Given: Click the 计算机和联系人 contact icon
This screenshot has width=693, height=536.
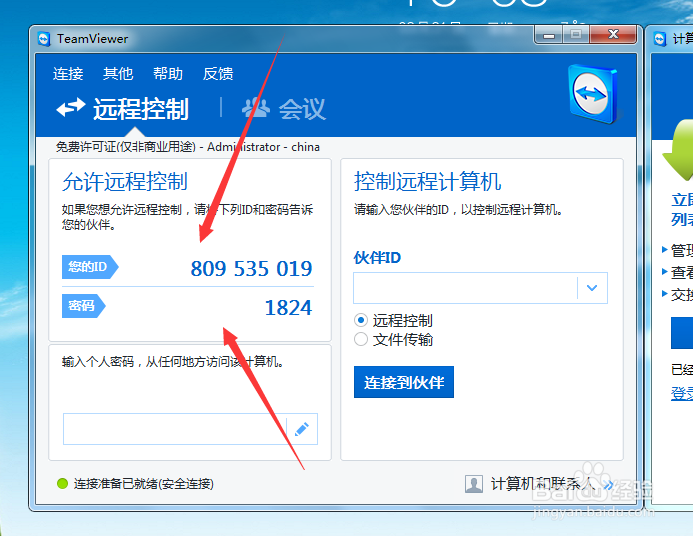Looking at the screenshot, I should [474, 484].
